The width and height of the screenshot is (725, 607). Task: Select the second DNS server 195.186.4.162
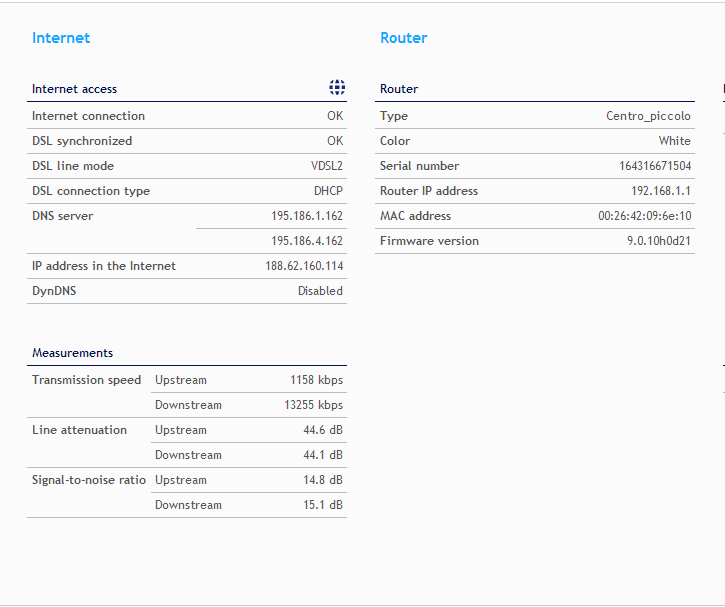click(306, 241)
